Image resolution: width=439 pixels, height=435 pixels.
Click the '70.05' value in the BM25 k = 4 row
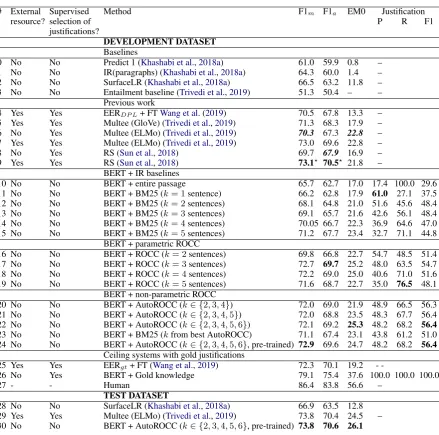point(308,224)
